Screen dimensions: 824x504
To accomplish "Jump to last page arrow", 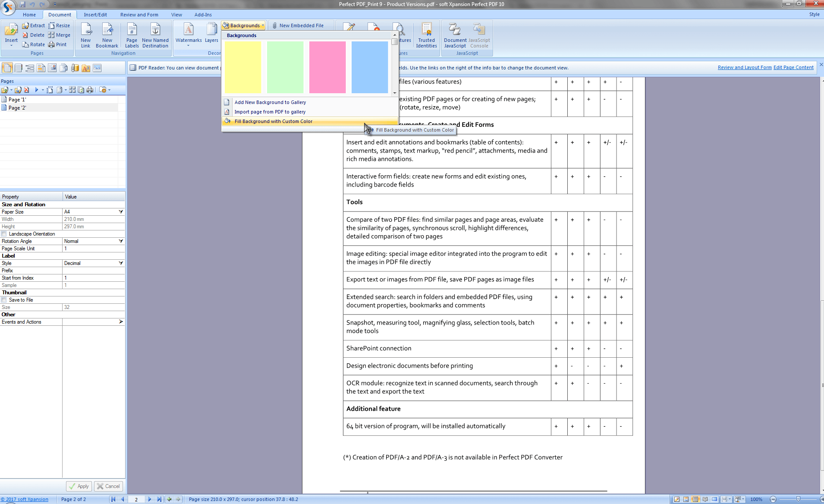I will [159, 499].
